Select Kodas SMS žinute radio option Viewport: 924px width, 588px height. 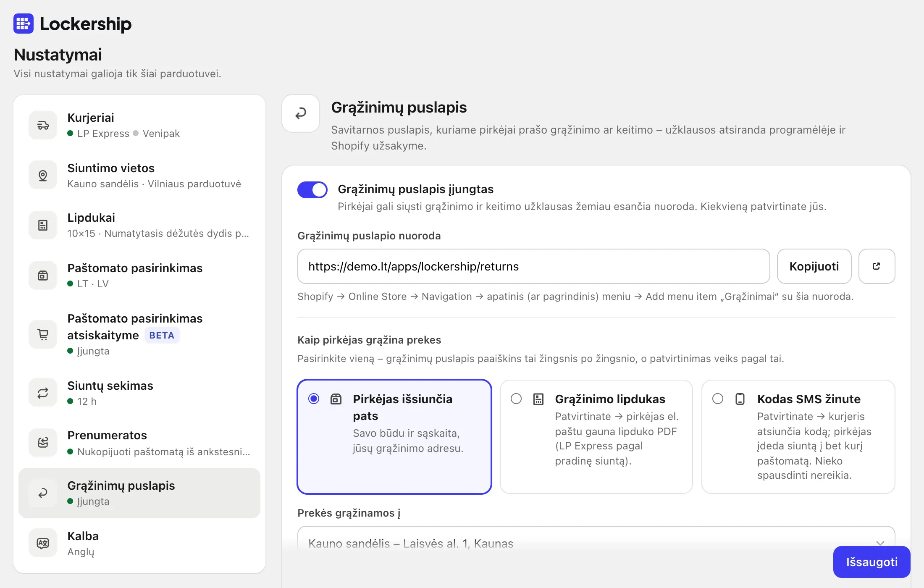tap(718, 399)
